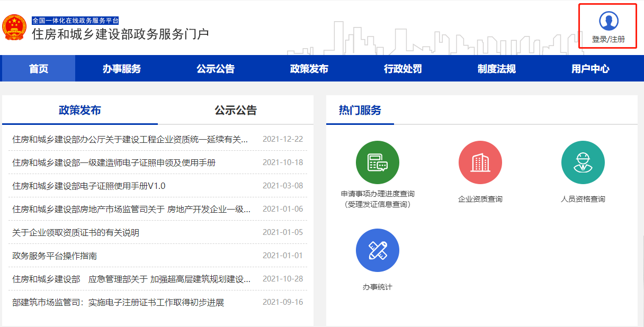This screenshot has width=644, height=327.
Task: Open 人员资格查询 worker icon
Action: click(583, 162)
